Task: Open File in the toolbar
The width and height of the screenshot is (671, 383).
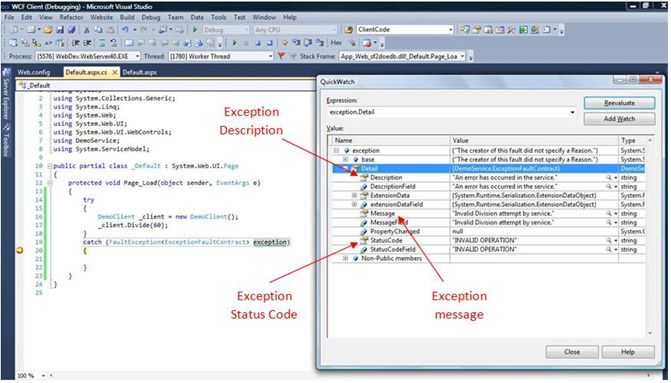Action: point(48,30)
